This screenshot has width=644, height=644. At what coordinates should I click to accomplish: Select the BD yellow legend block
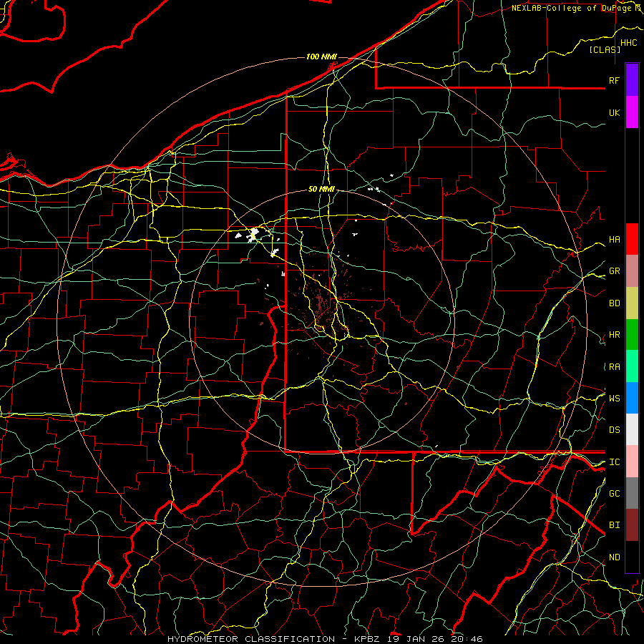[x=632, y=303]
